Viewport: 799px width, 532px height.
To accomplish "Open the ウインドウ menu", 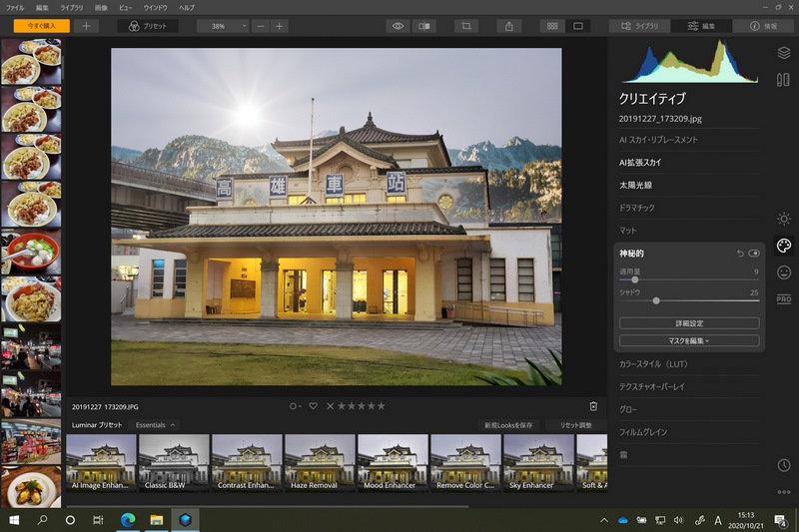I will (x=155, y=8).
